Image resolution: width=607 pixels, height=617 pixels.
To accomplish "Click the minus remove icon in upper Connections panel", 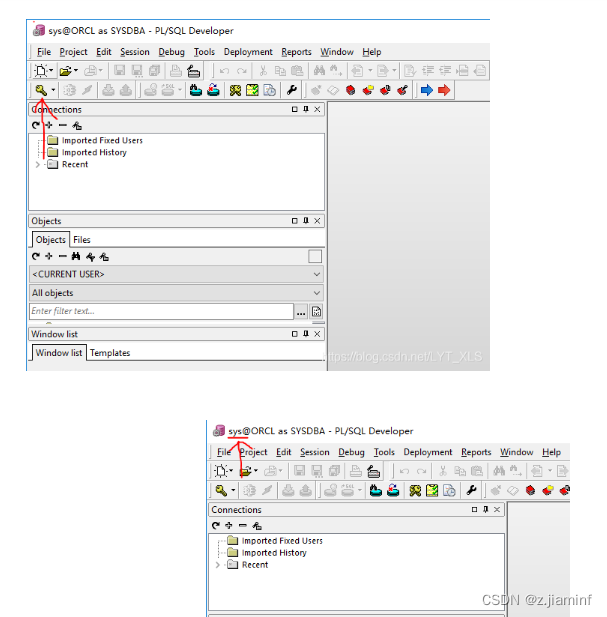I will pyautogui.click(x=63, y=125).
